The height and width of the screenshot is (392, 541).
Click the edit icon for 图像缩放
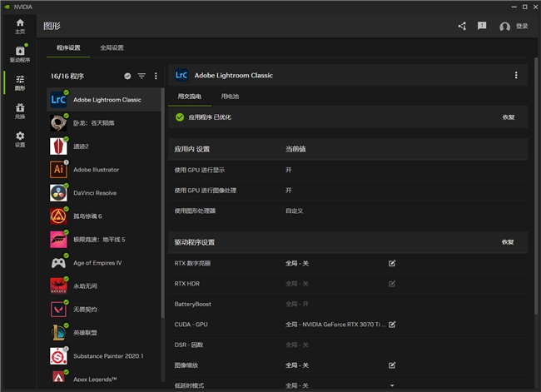tap(392, 365)
